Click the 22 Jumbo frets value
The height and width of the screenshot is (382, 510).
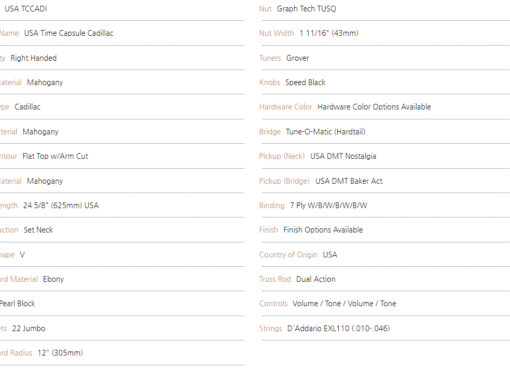click(x=29, y=328)
